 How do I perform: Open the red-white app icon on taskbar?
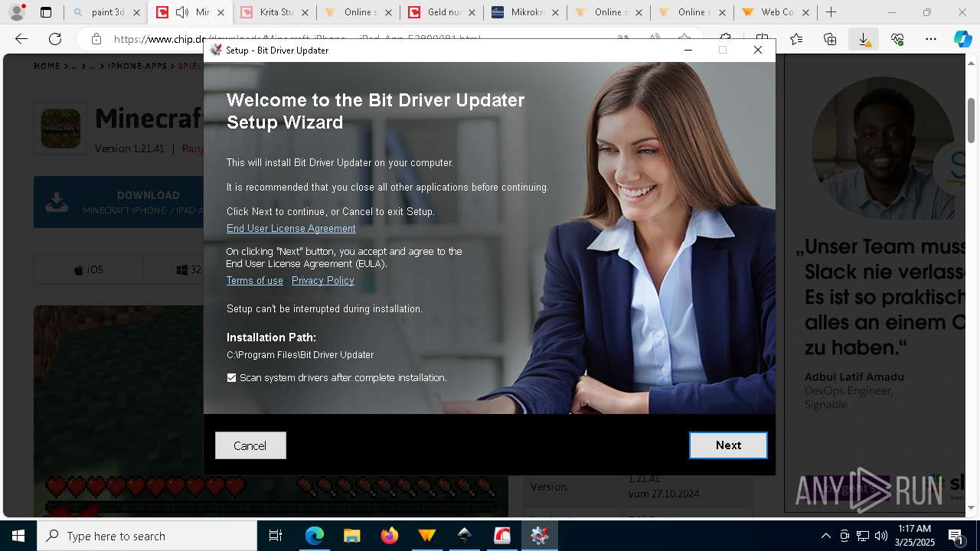tap(501, 536)
